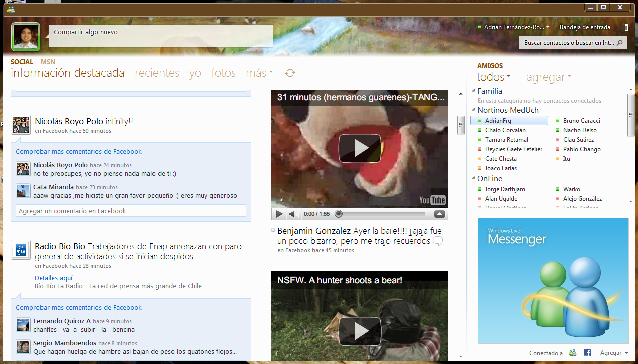The height and width of the screenshot is (364, 638).
Task: Click the comment plus bubble icon after Benjamin Gonzalez post
Action: pos(438,241)
